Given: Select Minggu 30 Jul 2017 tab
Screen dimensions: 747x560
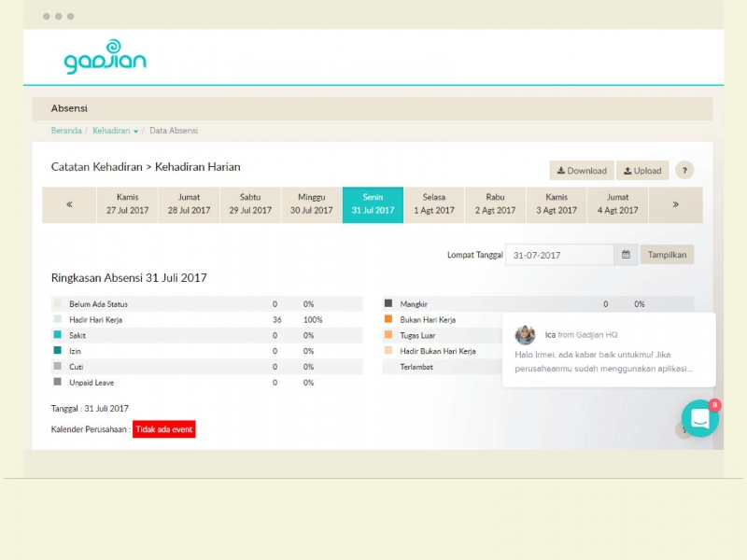Looking at the screenshot, I should tap(312, 204).
